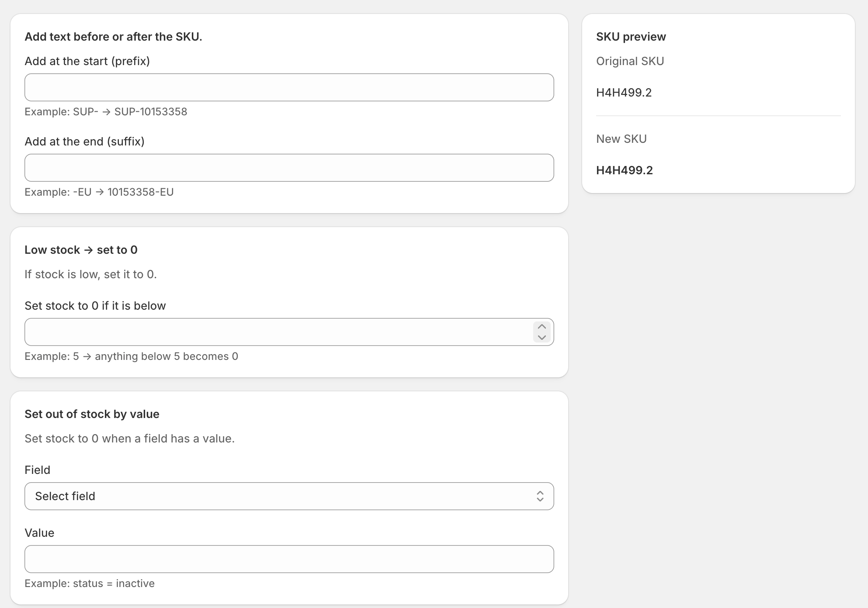Increment the low stock threshold value
The width and height of the screenshot is (868, 608).
(542, 327)
